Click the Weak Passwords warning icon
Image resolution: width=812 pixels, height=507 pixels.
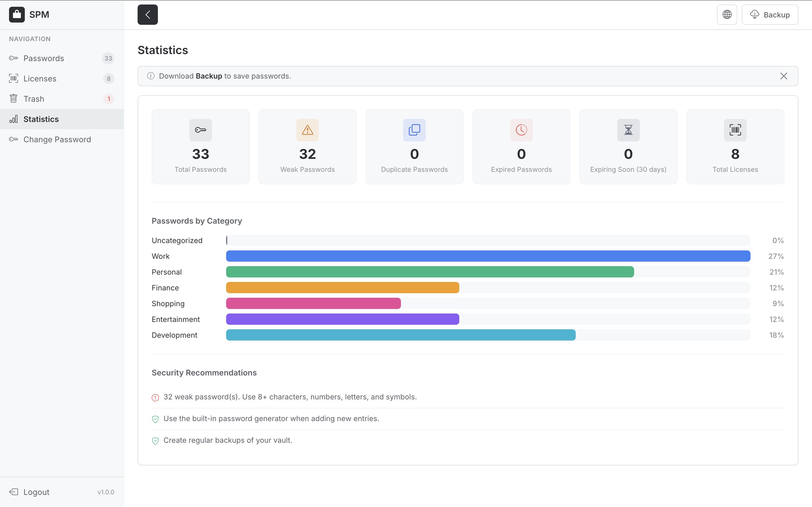coord(307,130)
